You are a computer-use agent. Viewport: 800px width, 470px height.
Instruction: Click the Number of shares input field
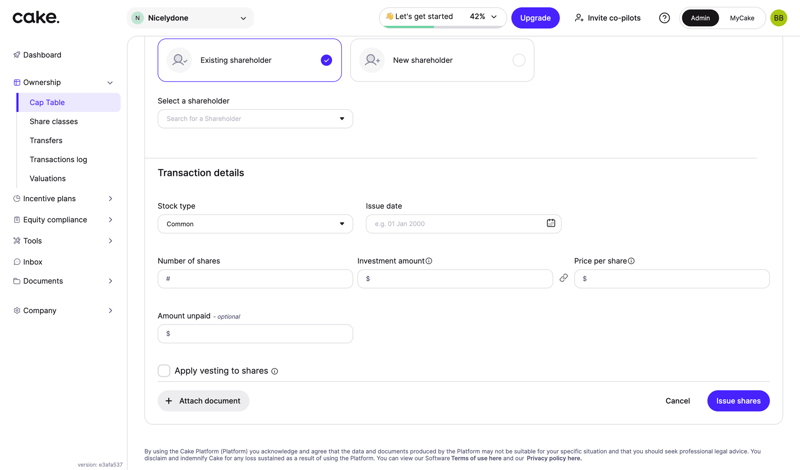(255, 279)
